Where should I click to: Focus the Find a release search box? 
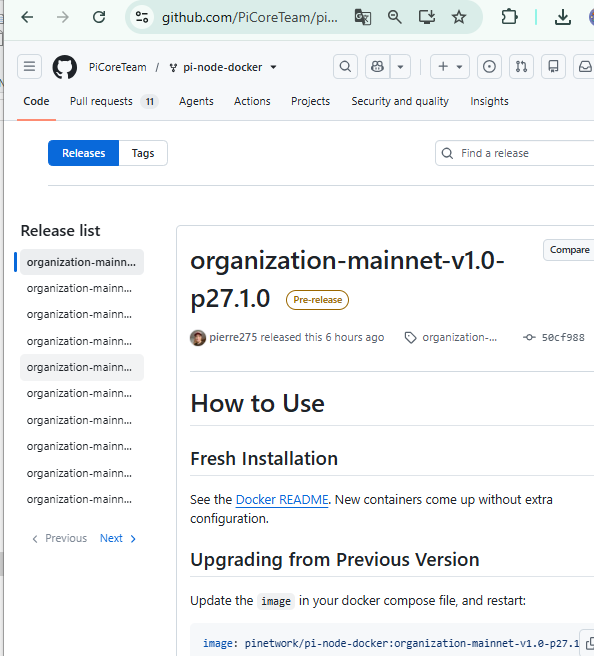tap(515, 153)
